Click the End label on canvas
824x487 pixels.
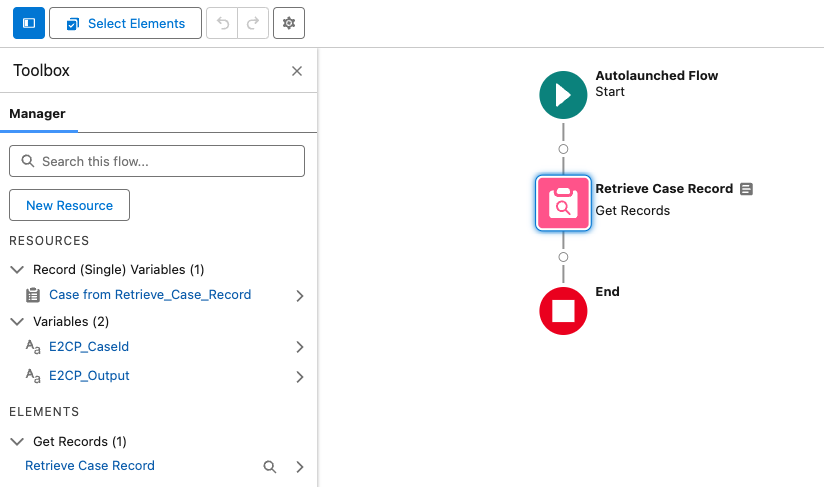tap(607, 292)
